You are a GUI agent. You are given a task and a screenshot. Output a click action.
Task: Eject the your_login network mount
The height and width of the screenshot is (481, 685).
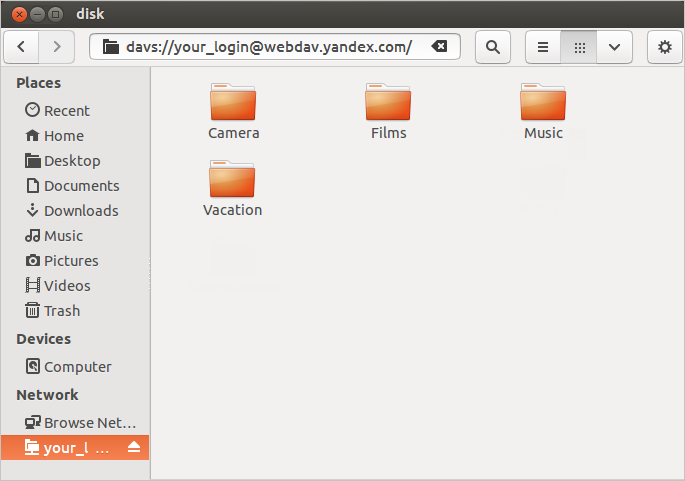point(134,447)
